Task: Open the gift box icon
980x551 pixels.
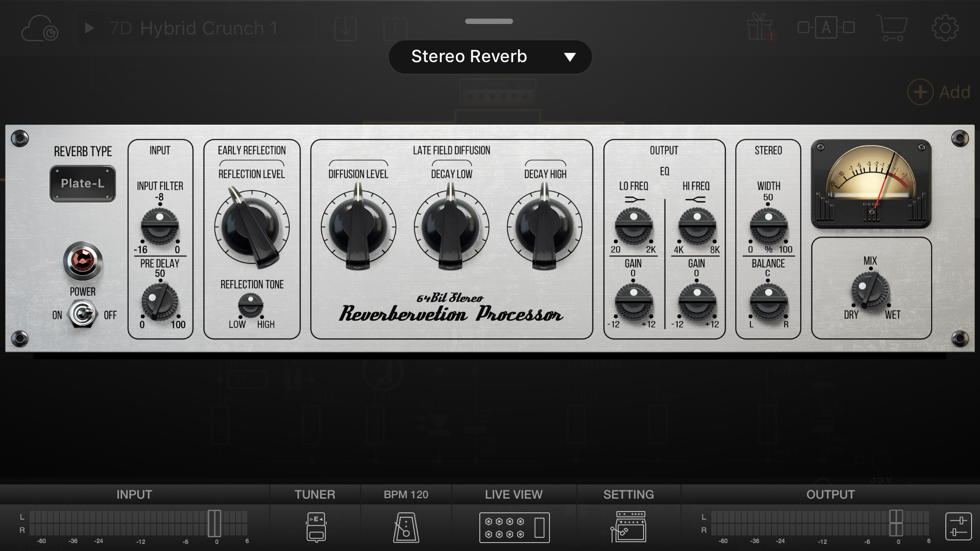Action: (x=760, y=28)
